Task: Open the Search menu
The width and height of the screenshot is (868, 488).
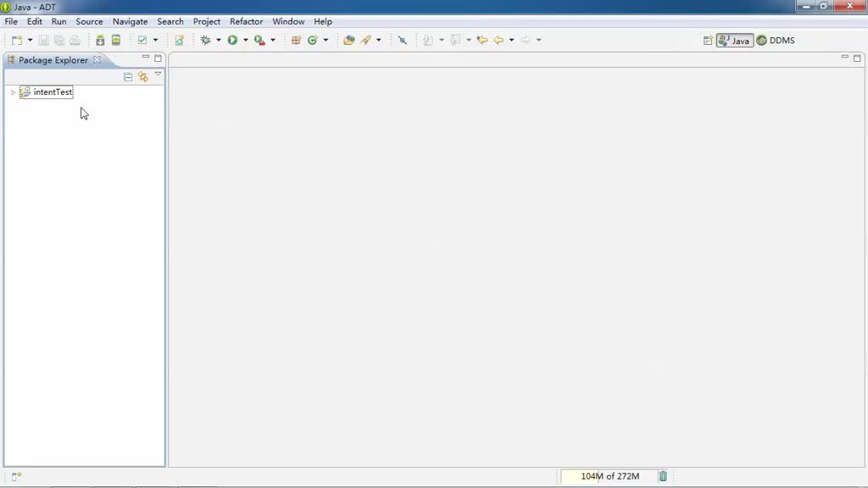Action: pos(170,21)
